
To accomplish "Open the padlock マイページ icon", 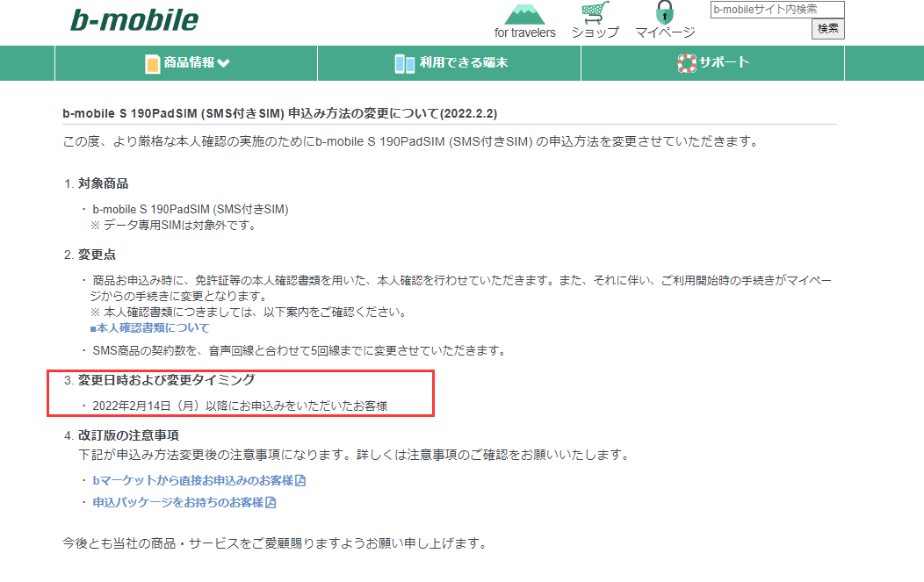I will click(664, 12).
